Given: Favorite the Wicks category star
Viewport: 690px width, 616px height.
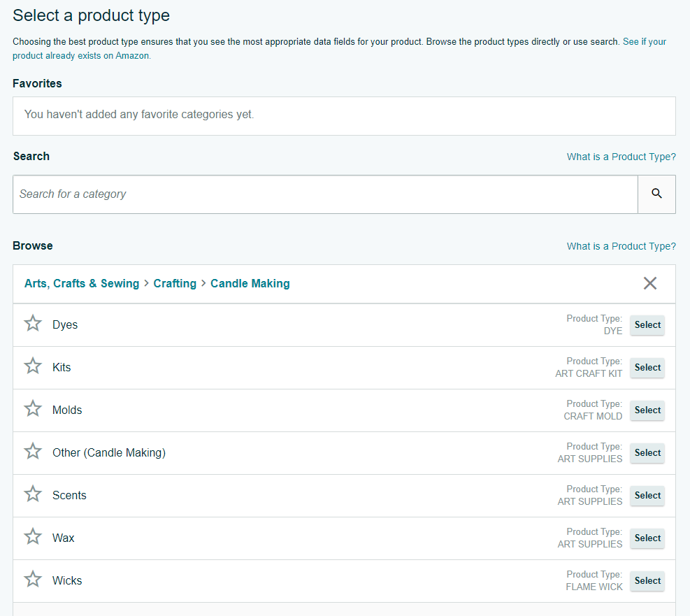Looking at the screenshot, I should click(33, 580).
